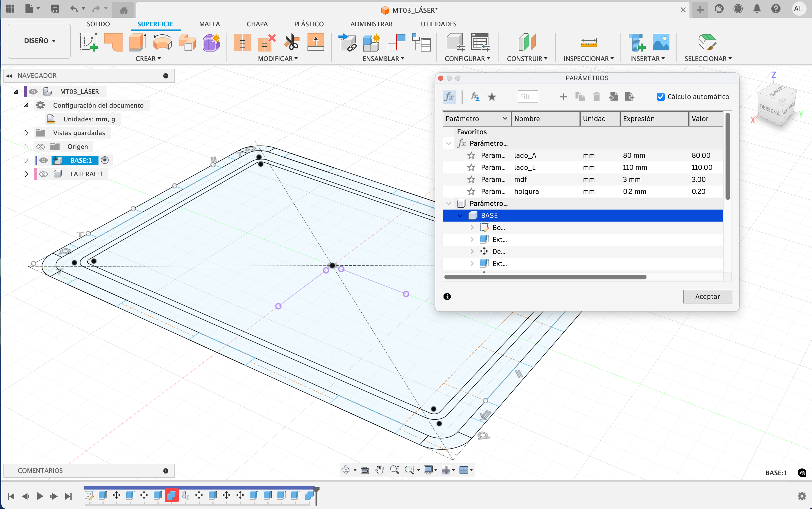Image resolution: width=812 pixels, height=509 pixels.
Task: Click the Save disk icon
Action: point(55,9)
